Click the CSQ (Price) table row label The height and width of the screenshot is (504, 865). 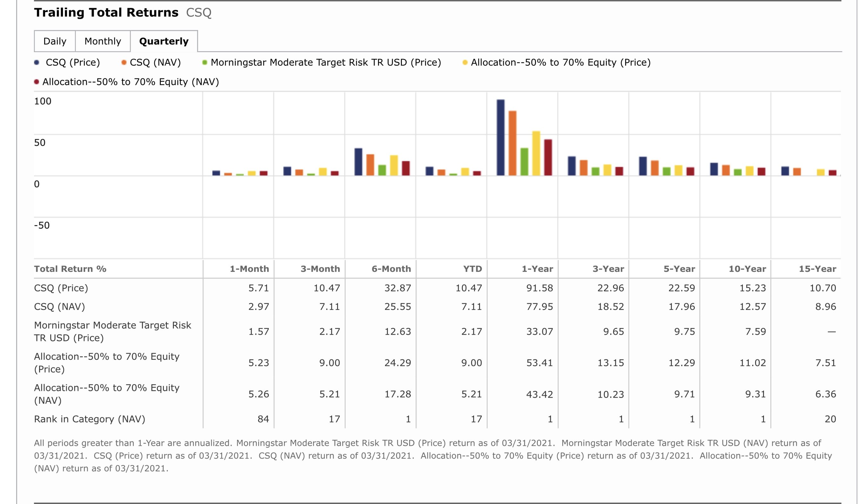pyautogui.click(x=61, y=288)
